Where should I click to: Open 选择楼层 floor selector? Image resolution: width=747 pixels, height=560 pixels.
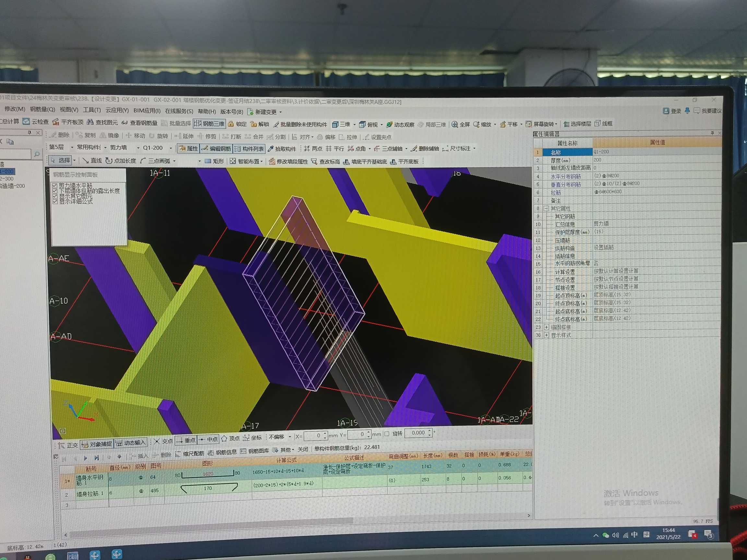[x=577, y=124]
